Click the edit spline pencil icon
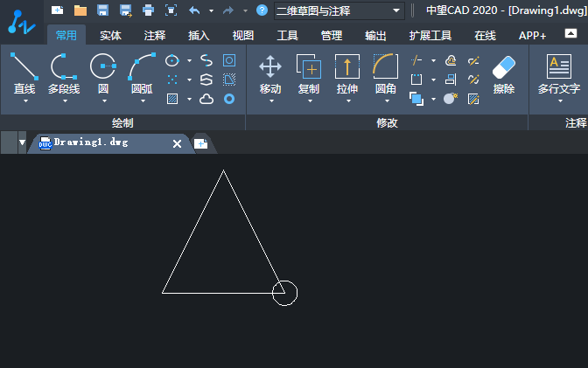 (x=473, y=80)
